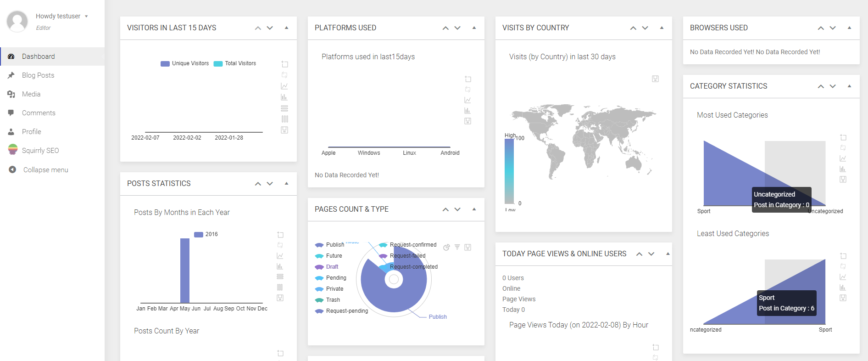Toggle Total Visitors series in legend
868x361 pixels.
click(x=235, y=63)
